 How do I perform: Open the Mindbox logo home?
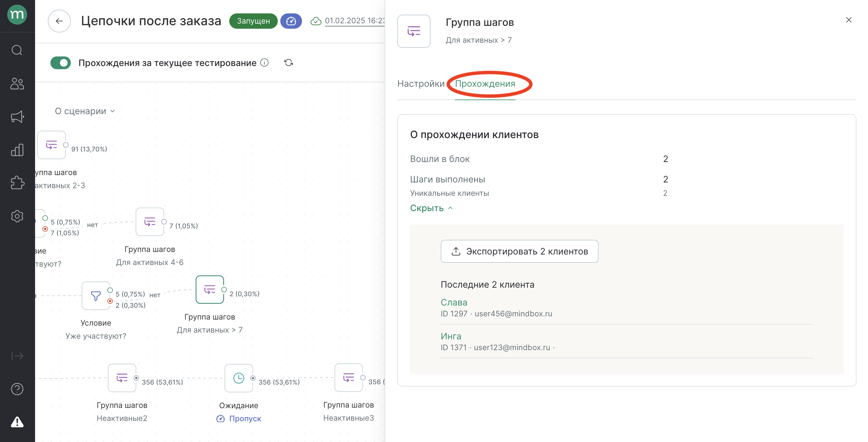click(x=17, y=15)
